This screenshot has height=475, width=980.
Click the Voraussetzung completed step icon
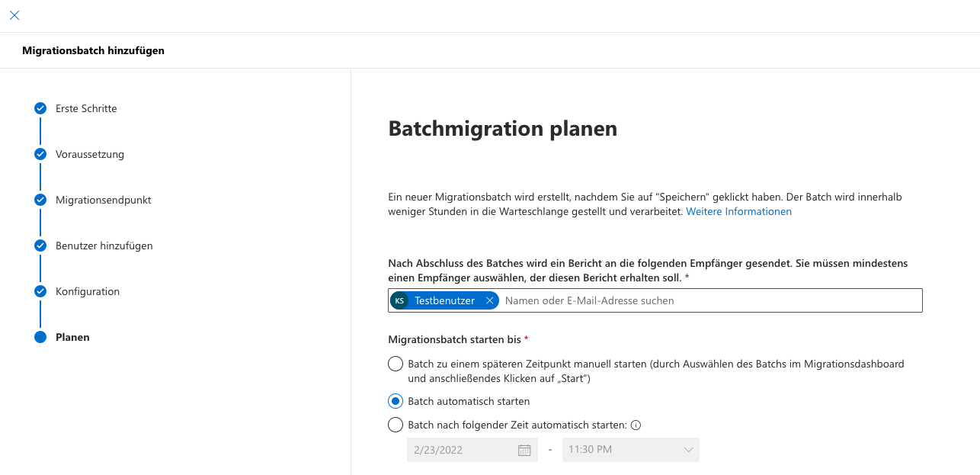click(x=40, y=154)
